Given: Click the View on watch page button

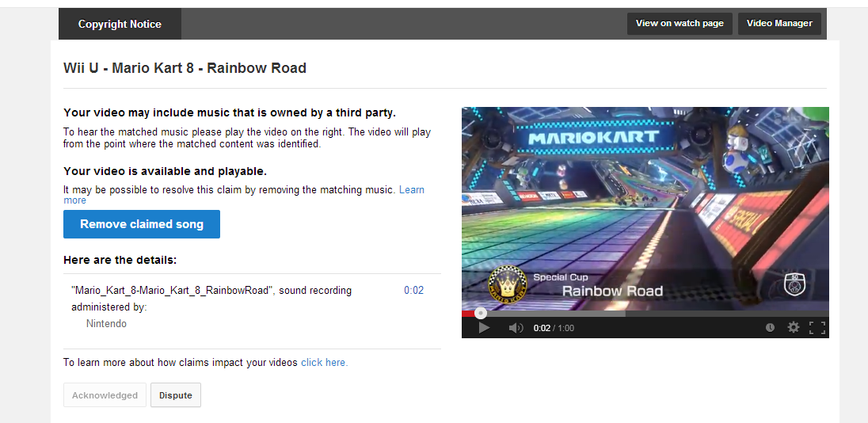Looking at the screenshot, I should point(680,23).
